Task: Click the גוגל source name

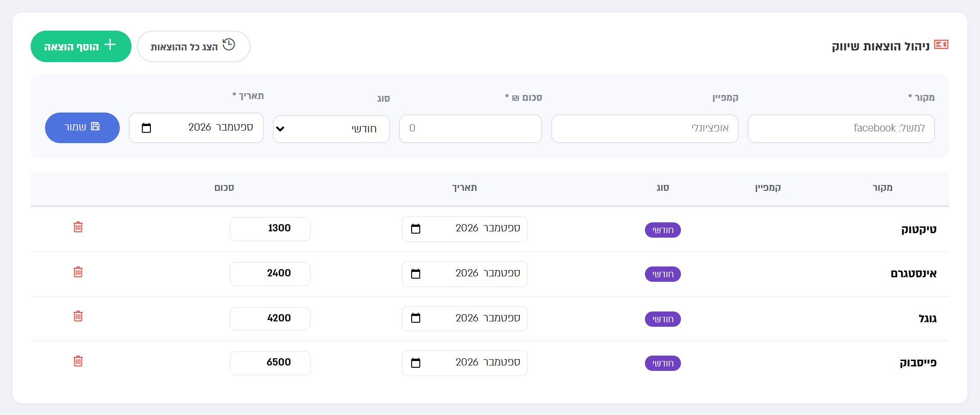Action: tap(928, 319)
